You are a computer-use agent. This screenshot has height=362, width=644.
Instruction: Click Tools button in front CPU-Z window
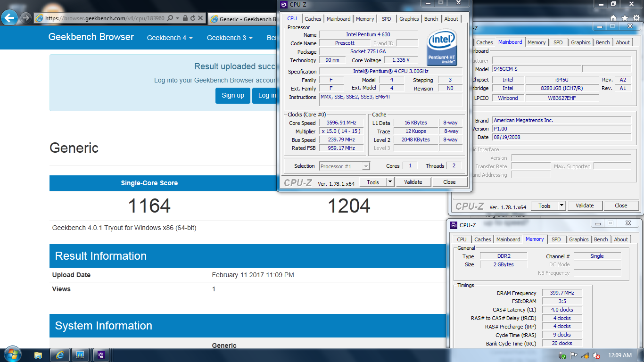pos(373,182)
